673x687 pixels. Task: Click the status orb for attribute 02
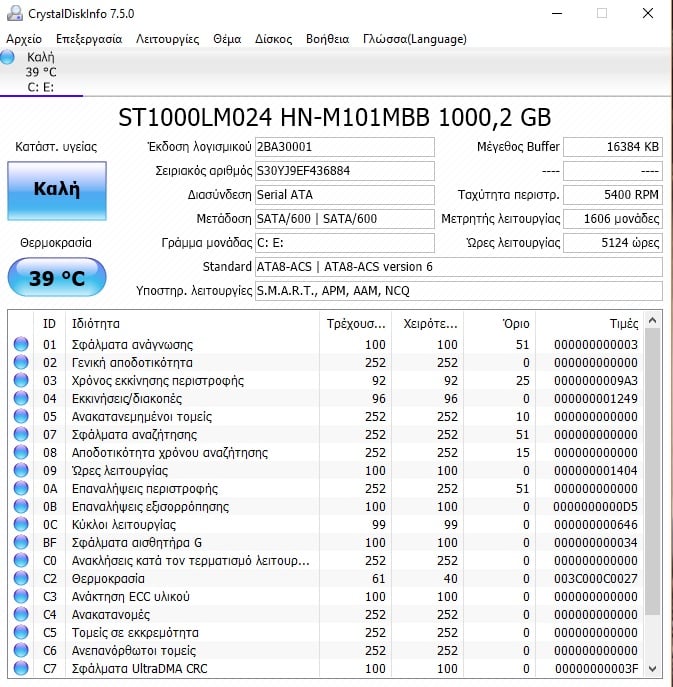21,362
